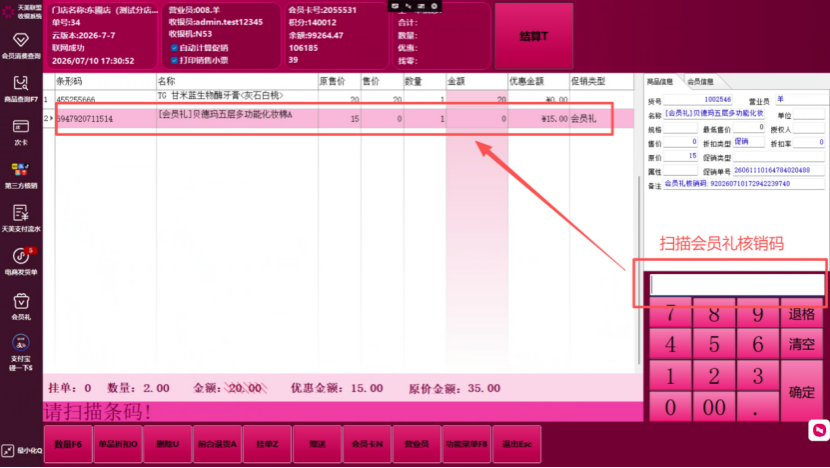Select row with barcode 455255666
The width and height of the screenshot is (830, 468).
339,98
